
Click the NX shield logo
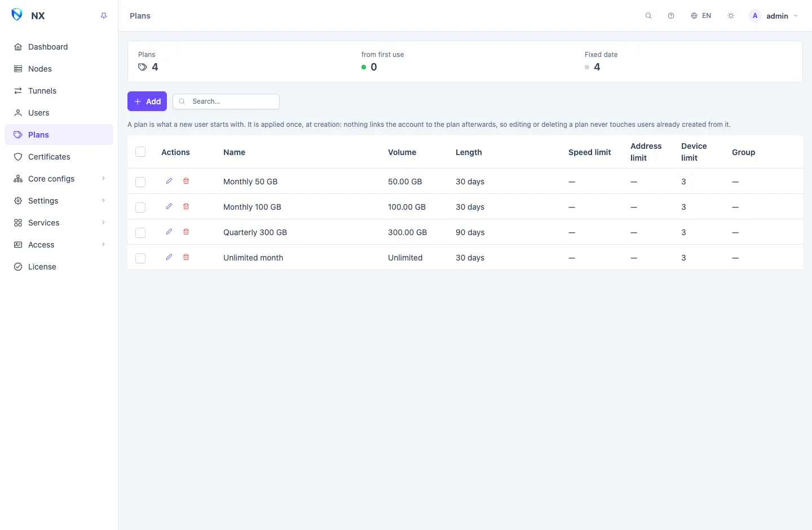[17, 15]
